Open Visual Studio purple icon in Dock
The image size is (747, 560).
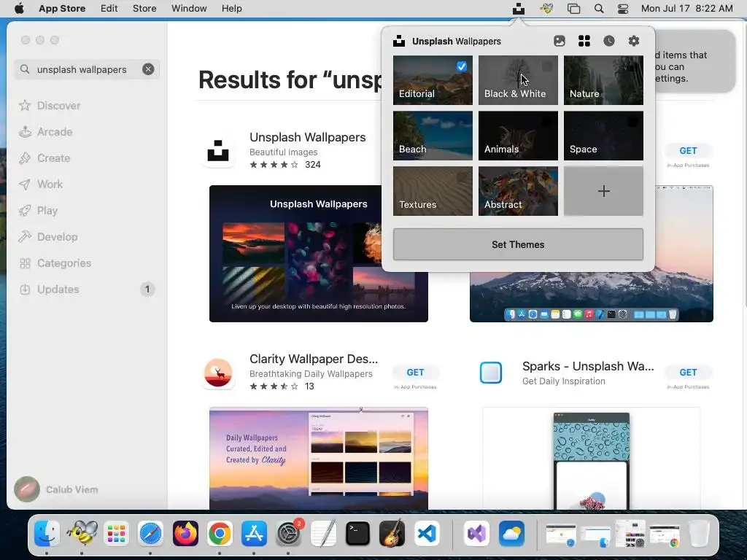pos(477,533)
